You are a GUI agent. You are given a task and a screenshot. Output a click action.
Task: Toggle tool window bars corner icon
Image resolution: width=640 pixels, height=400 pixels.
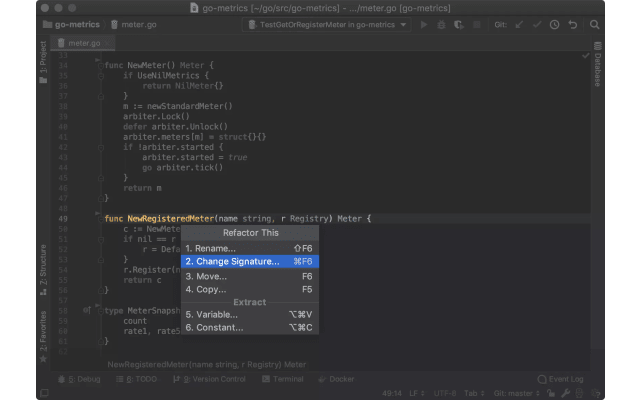click(44, 393)
